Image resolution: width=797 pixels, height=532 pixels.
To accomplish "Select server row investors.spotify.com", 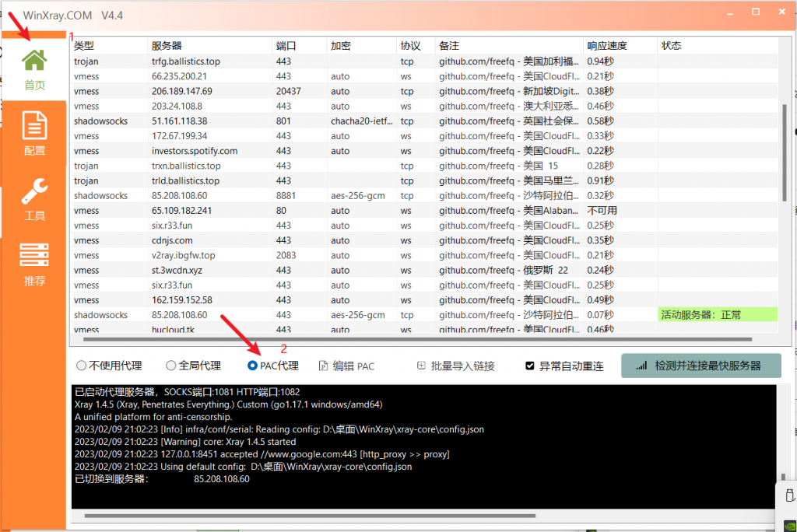I will tap(424, 151).
